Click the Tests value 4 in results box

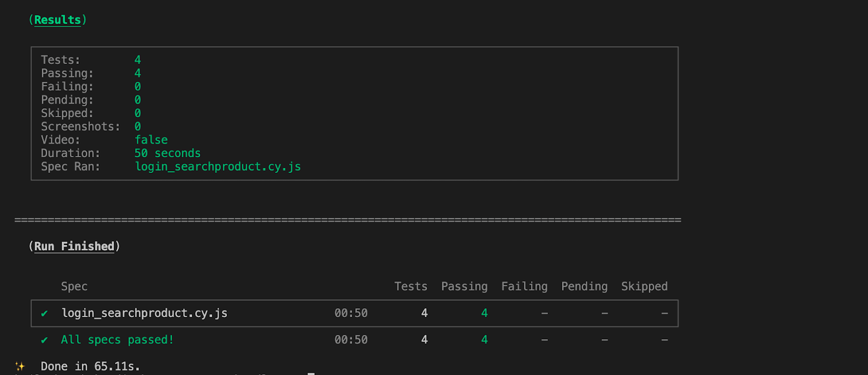click(x=138, y=60)
